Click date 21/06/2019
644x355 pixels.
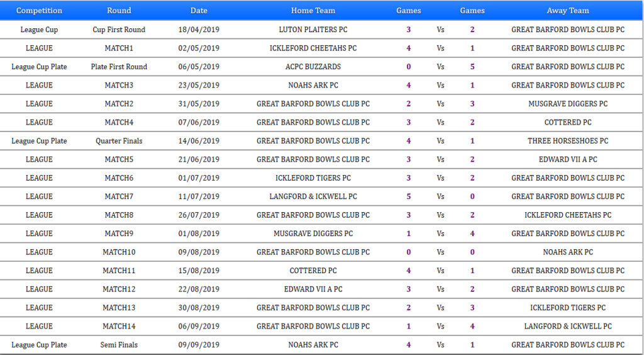[199, 159]
